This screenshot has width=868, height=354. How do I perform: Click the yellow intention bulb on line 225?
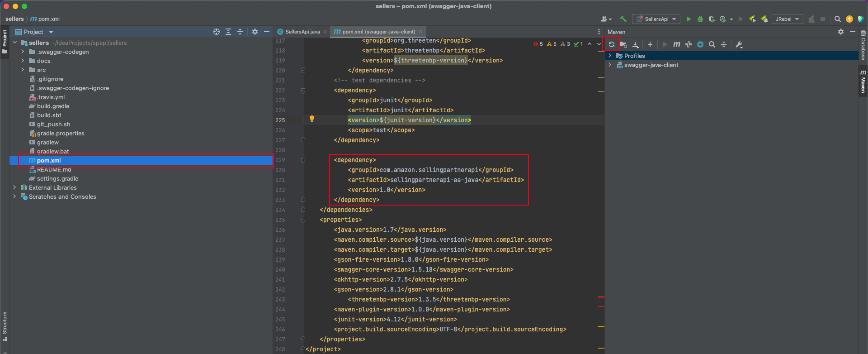311,119
